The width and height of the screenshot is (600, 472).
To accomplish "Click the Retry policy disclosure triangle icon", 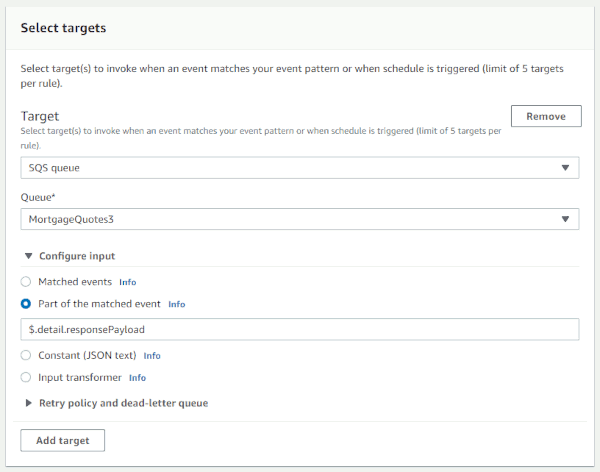I will (x=28, y=403).
